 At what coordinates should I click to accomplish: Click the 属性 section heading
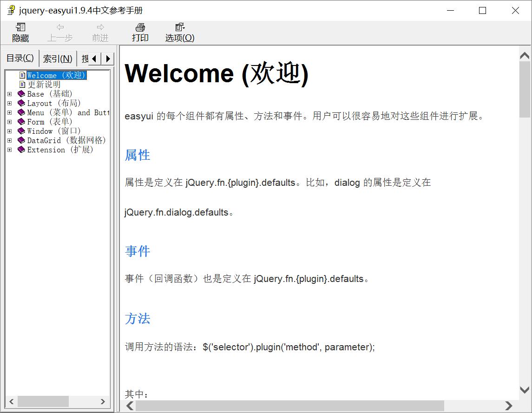click(x=138, y=155)
